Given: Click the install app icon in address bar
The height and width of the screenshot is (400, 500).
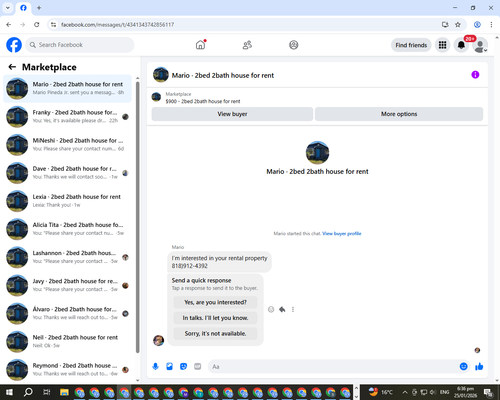Looking at the screenshot, I should click(x=445, y=25).
